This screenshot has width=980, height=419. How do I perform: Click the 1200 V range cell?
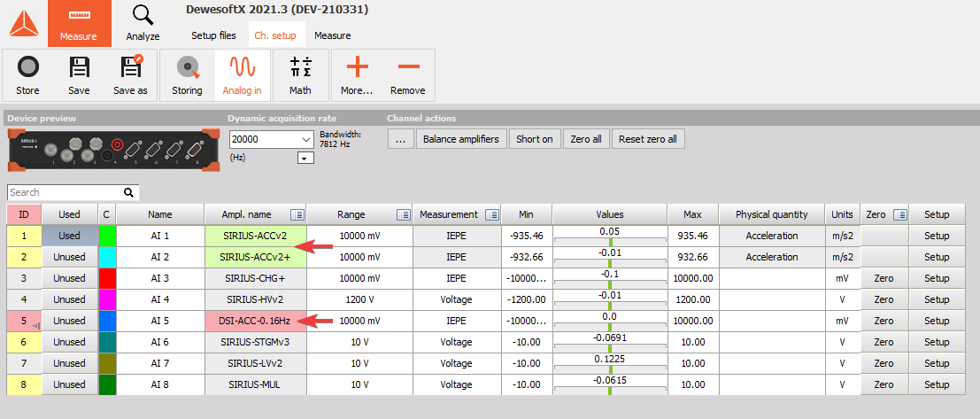click(359, 299)
